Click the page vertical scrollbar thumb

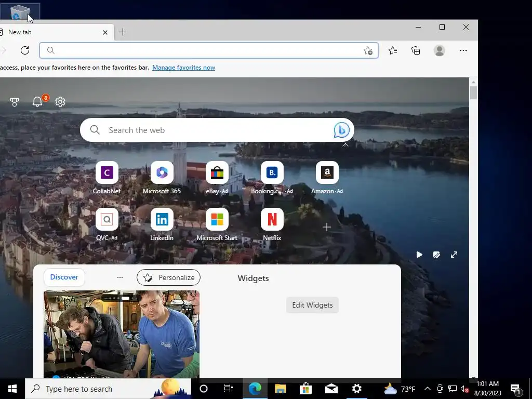click(473, 93)
